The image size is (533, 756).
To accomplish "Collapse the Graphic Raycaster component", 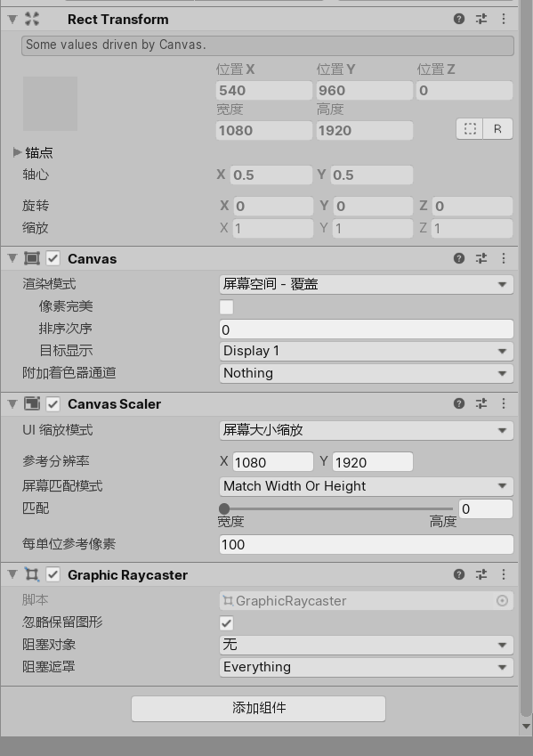I will point(12,574).
